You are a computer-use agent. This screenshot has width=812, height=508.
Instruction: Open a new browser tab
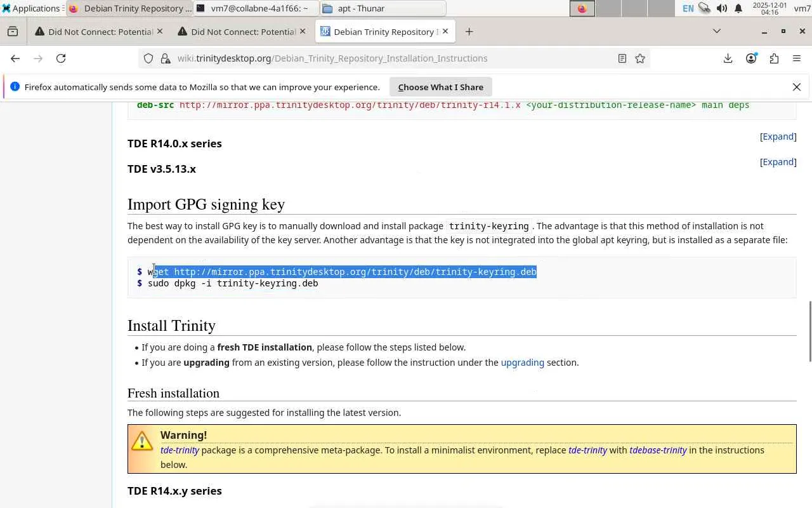point(469,31)
